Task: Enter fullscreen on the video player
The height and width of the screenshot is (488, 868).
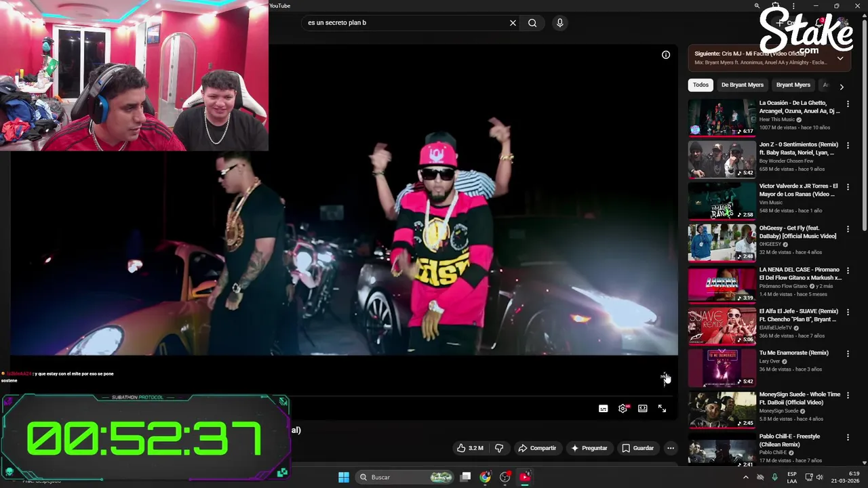Action: (x=662, y=409)
